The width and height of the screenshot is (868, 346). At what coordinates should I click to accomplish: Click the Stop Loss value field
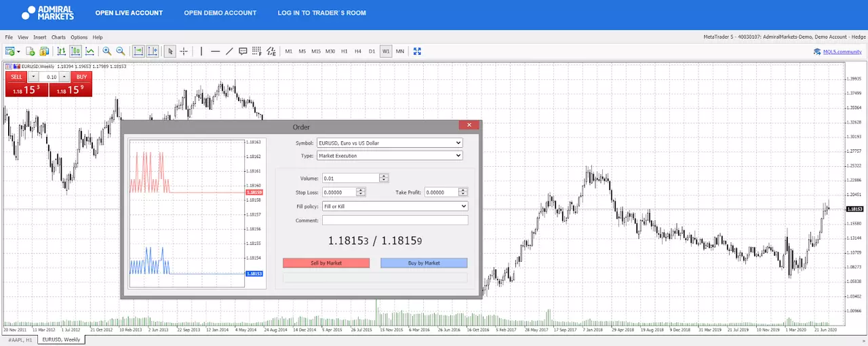[x=339, y=192]
